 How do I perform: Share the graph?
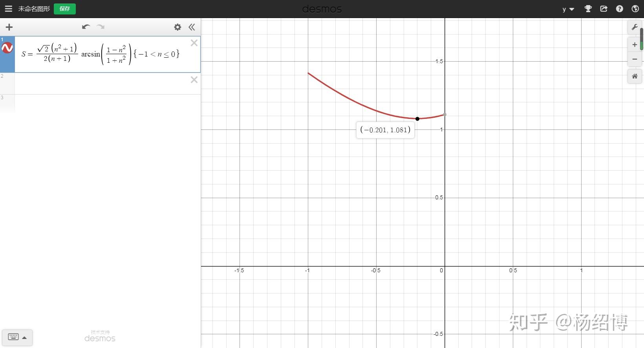point(604,9)
